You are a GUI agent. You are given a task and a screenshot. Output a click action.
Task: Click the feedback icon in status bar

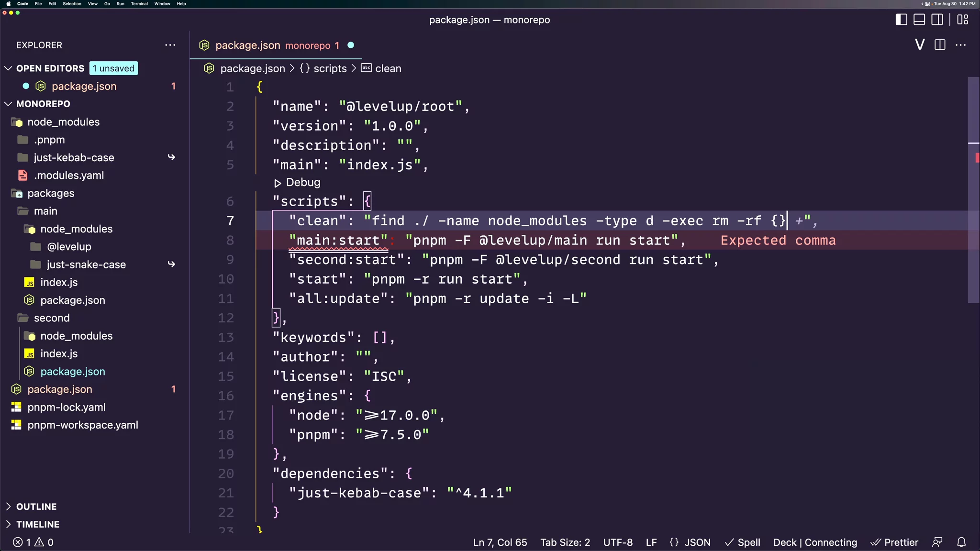[x=937, y=542]
